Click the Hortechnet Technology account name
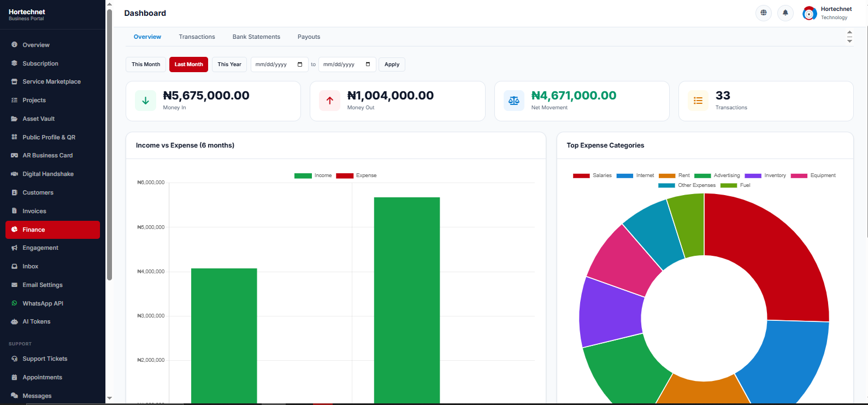 [836, 13]
